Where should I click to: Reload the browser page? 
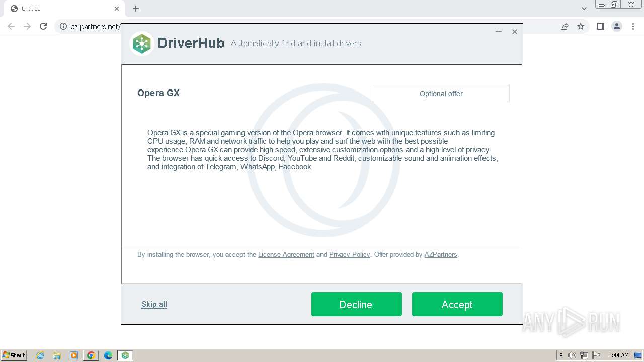pos(43,26)
